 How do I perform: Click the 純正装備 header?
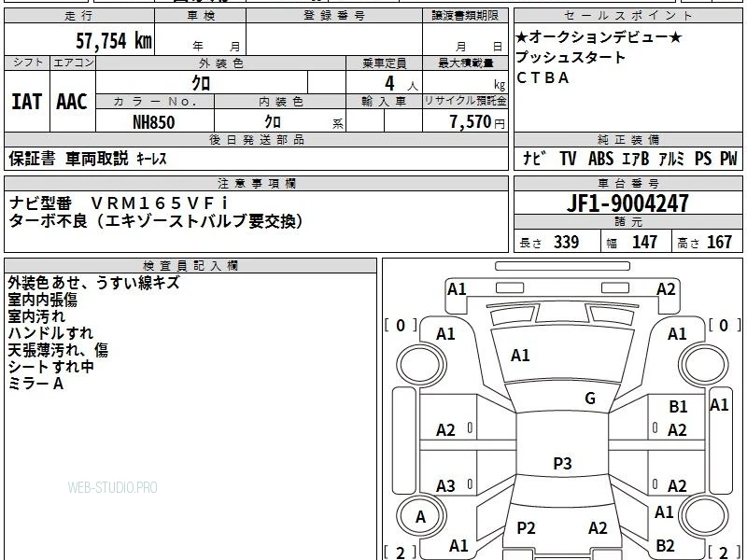click(627, 139)
